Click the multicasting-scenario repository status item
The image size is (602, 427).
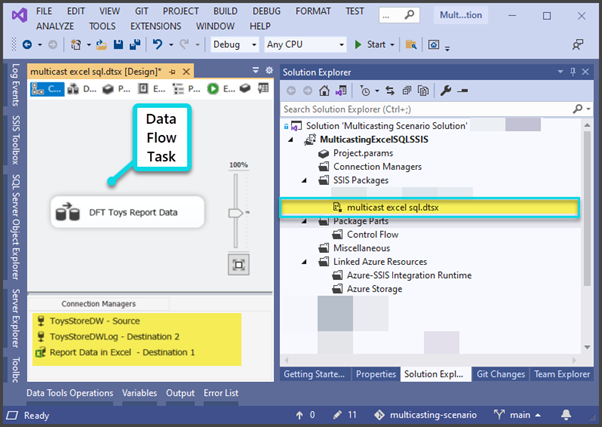(425, 415)
